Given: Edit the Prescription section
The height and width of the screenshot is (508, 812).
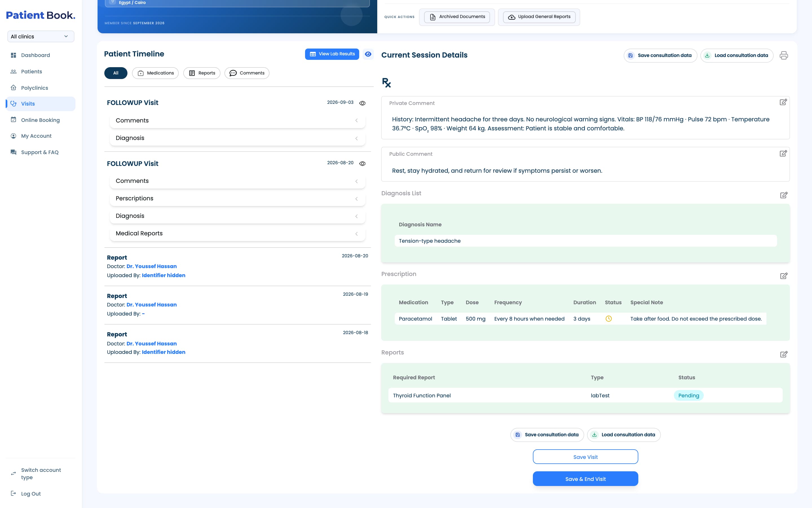Looking at the screenshot, I should coord(784,276).
